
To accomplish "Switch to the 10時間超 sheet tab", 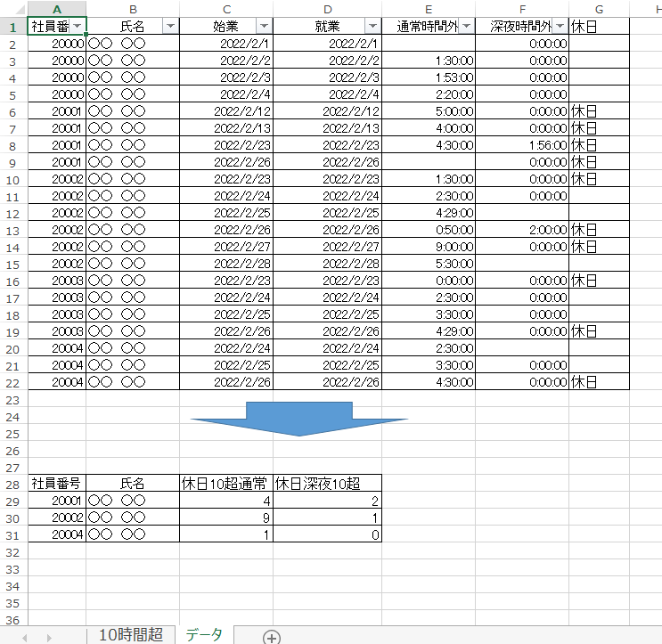I will point(130,634).
